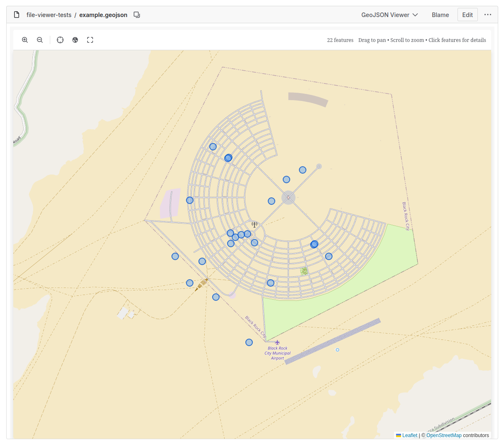Screen dimensions: 504x445
Task: Select the zoom in magnifier tool
Action: pos(25,40)
